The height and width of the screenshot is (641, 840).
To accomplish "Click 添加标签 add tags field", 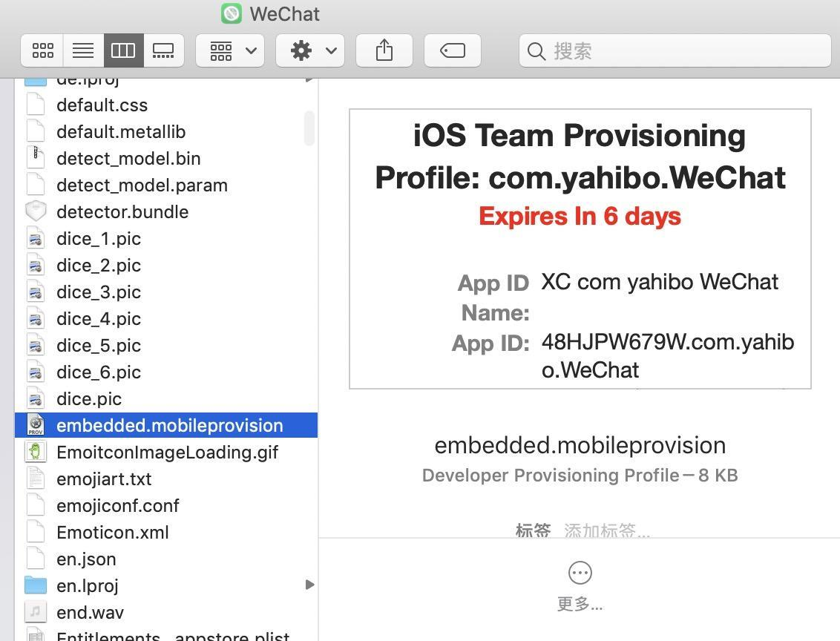I will pyautogui.click(x=607, y=530).
